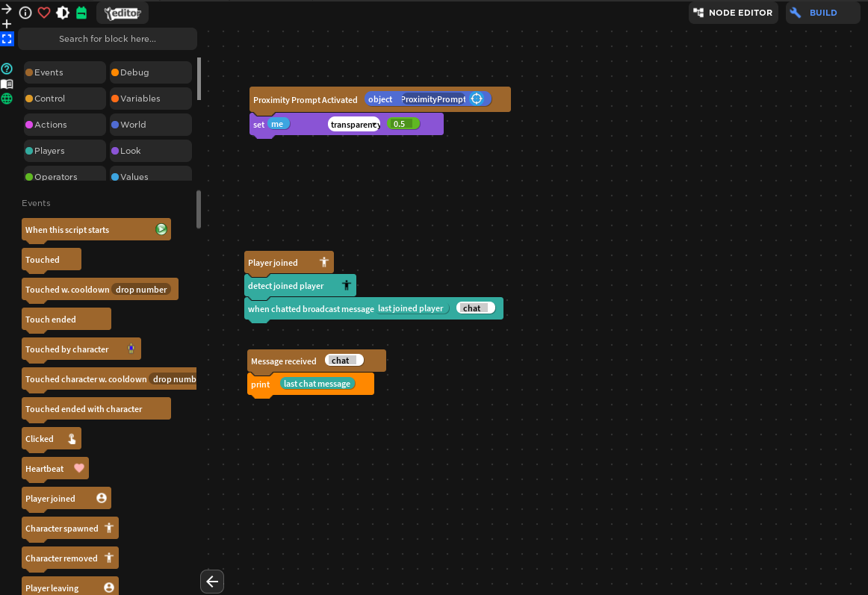Open the documentation book icon

point(7,84)
